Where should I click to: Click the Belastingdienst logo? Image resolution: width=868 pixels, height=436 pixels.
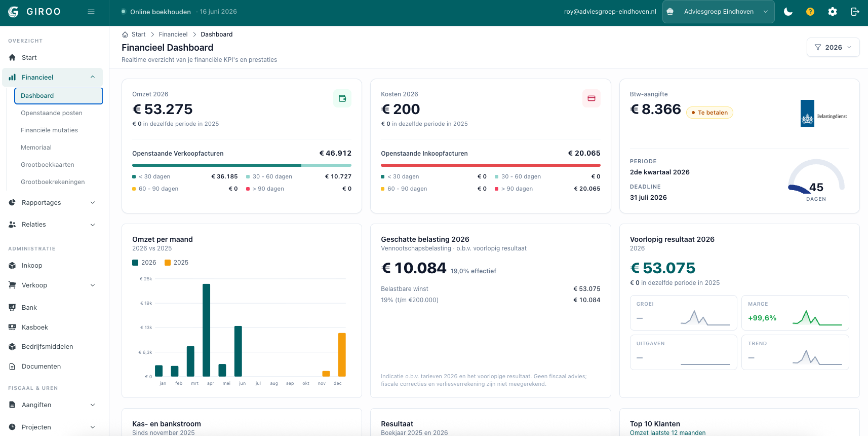[824, 114]
